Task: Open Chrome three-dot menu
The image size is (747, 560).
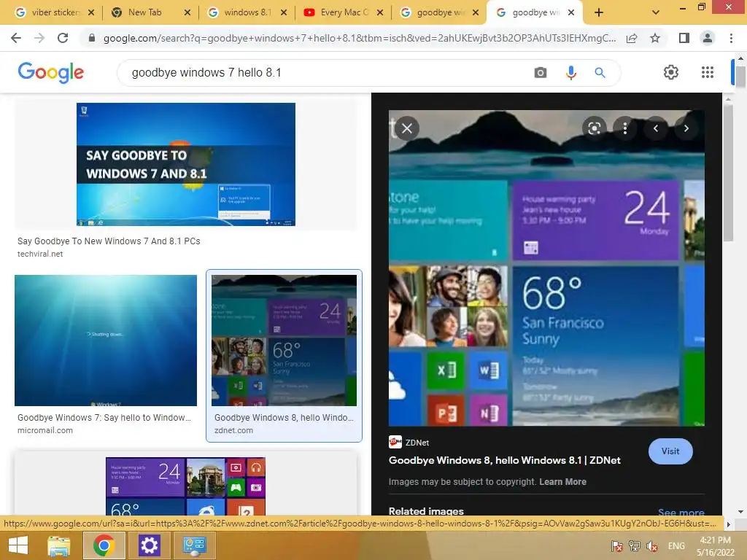Action: (x=731, y=38)
